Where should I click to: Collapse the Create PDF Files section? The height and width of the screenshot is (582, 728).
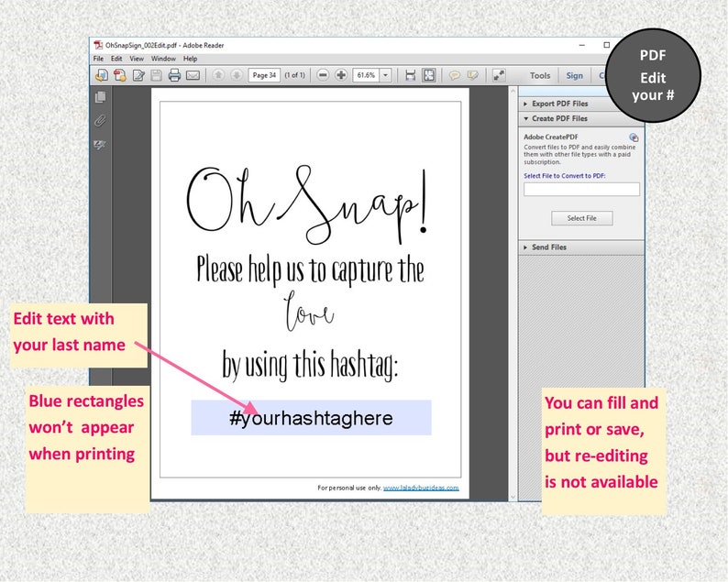pyautogui.click(x=581, y=119)
